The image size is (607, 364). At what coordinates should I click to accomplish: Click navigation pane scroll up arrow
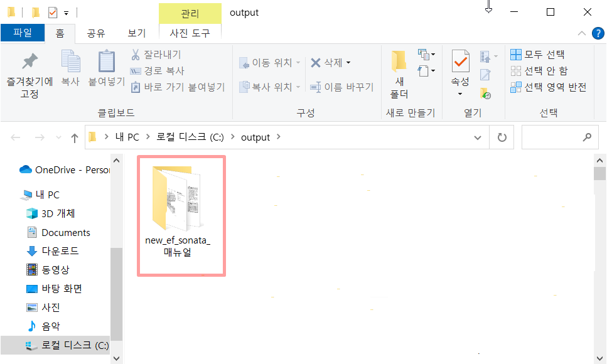click(117, 160)
